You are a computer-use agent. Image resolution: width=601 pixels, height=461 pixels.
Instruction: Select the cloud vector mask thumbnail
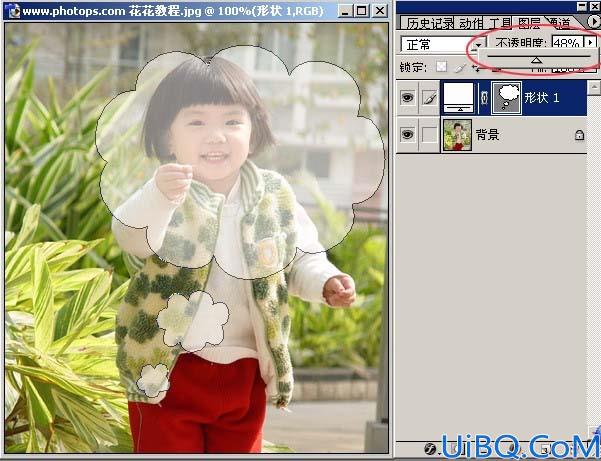point(506,98)
